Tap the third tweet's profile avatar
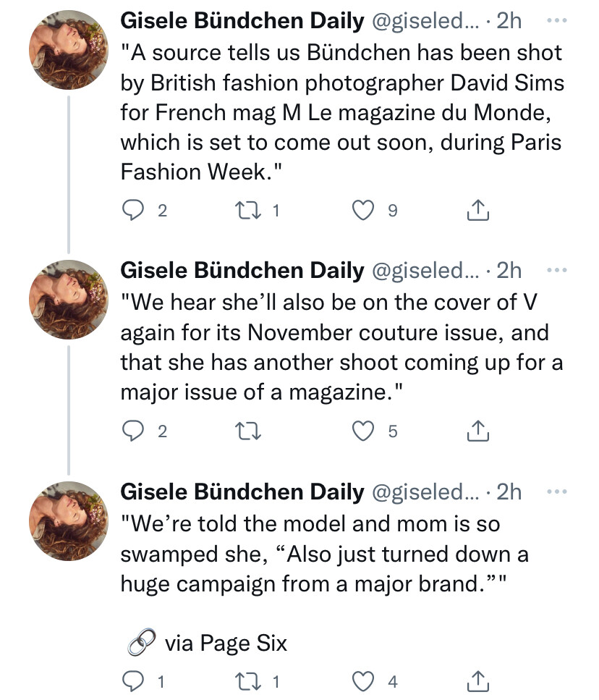The image size is (599, 700). (68, 520)
